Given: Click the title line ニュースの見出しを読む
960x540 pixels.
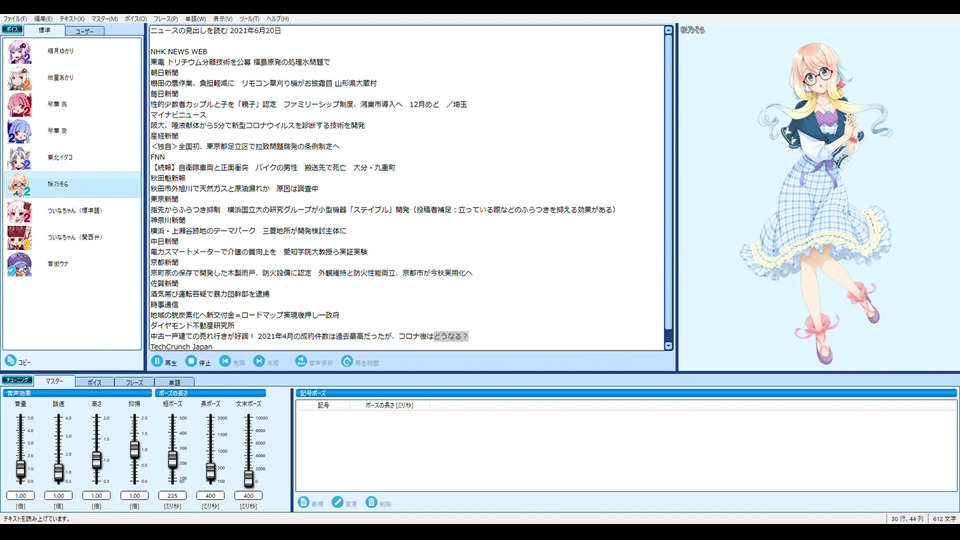Looking at the screenshot, I should pyautogui.click(x=216, y=31).
